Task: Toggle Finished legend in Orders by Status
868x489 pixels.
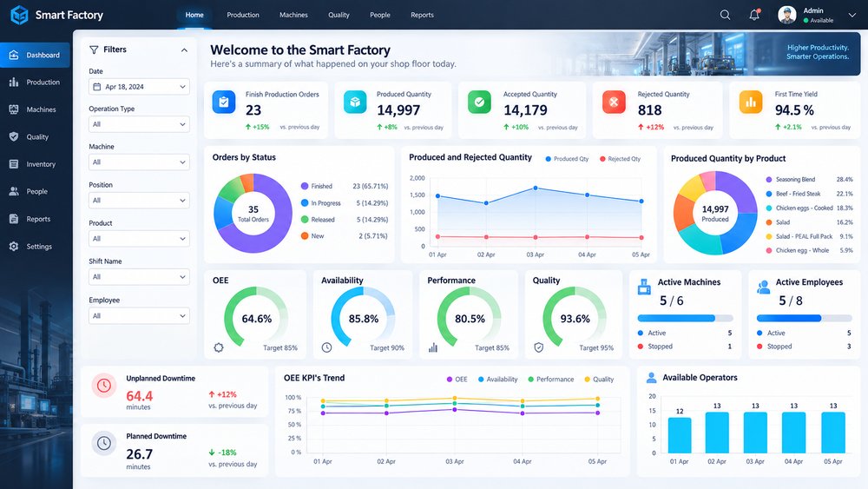Action: point(317,186)
